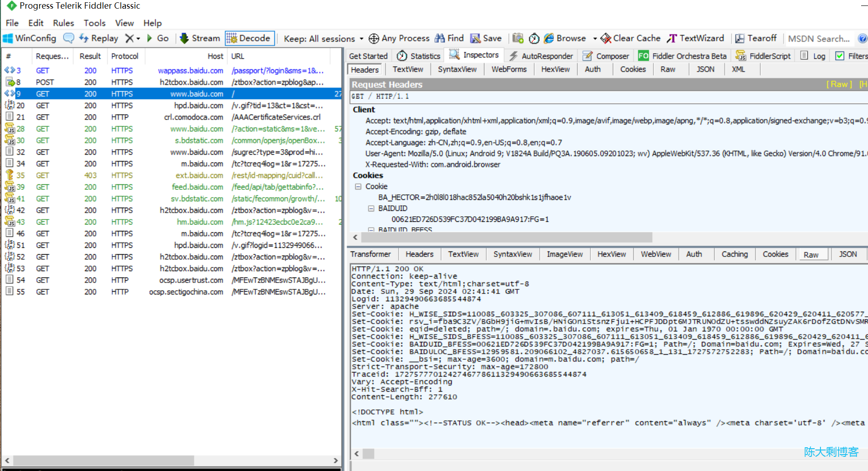Sort by the URL column header
The width and height of the screenshot is (868, 471).
click(x=279, y=56)
